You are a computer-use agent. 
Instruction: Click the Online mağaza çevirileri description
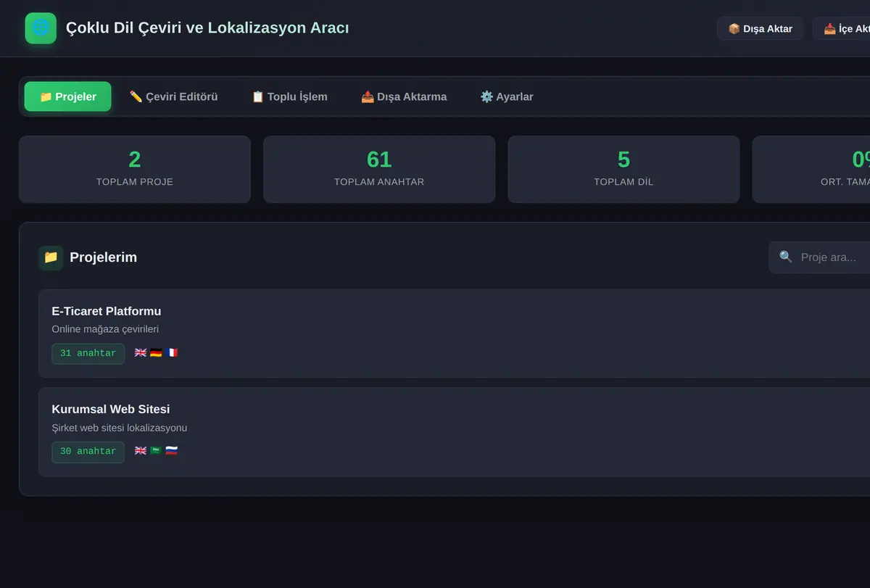pos(105,329)
